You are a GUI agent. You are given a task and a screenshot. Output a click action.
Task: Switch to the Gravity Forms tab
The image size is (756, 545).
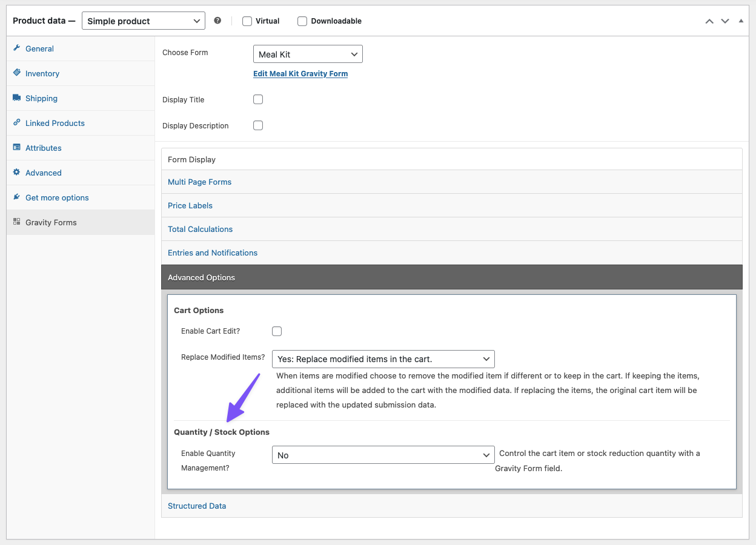[51, 222]
